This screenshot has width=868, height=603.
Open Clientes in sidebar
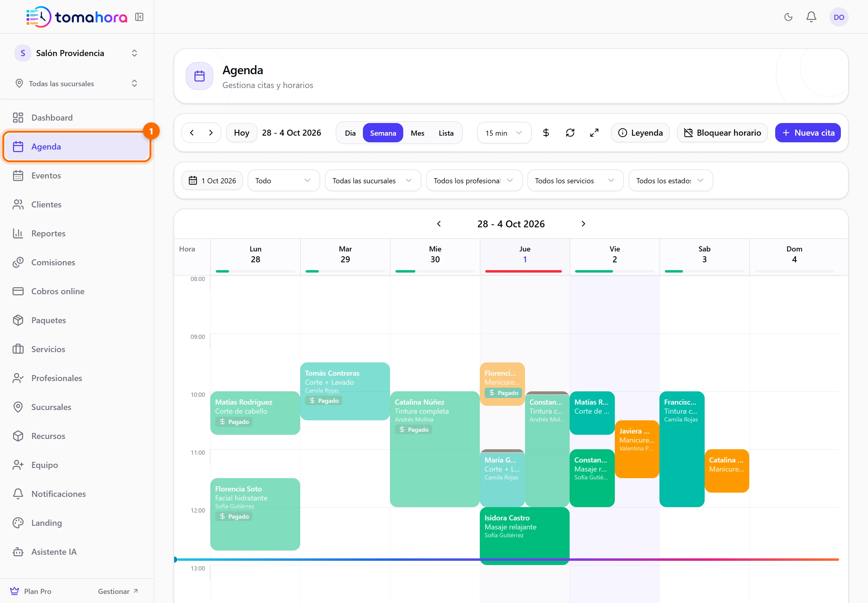77,204
